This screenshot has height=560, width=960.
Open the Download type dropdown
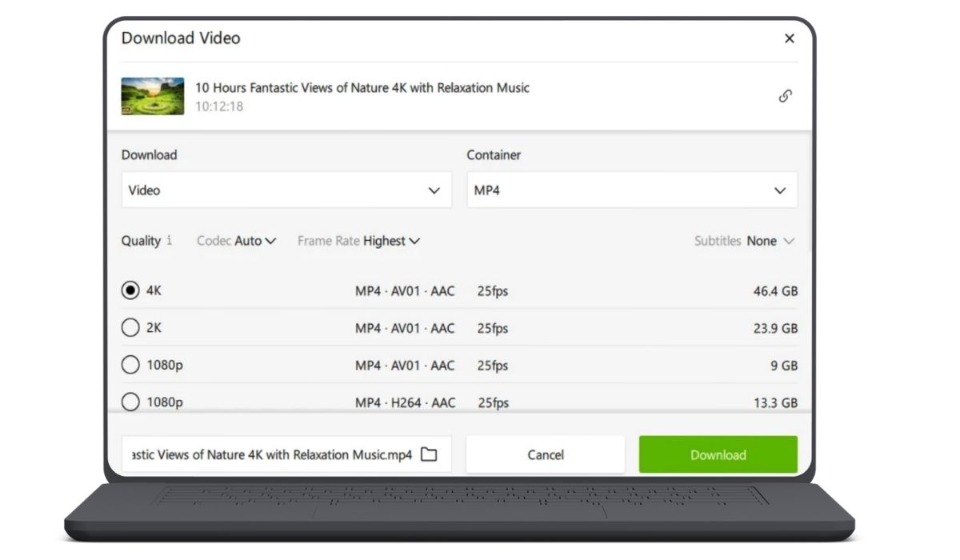point(286,190)
